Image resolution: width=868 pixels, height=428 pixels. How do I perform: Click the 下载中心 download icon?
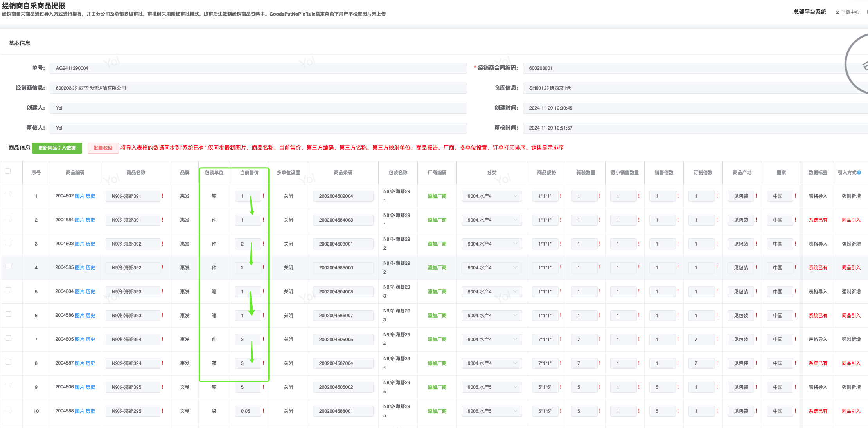837,12
